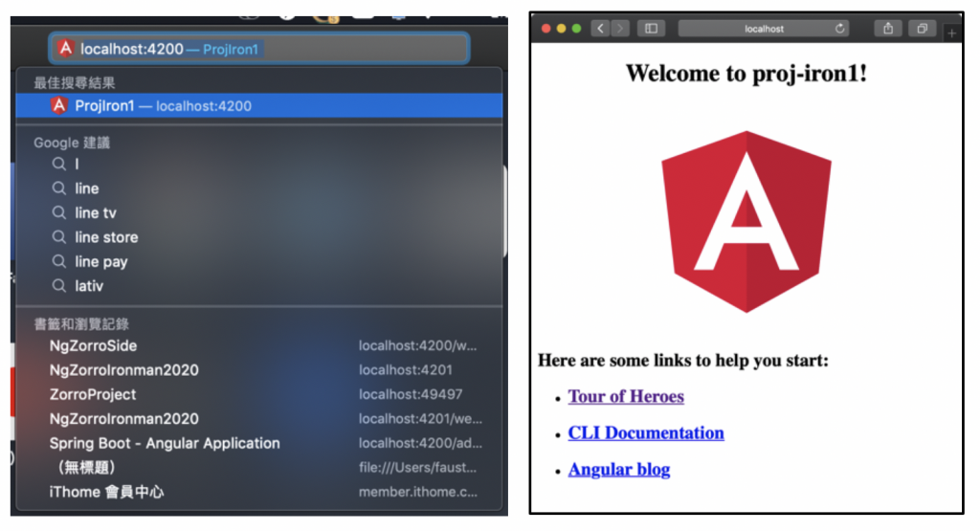Image resolution: width=980 pixels, height=531 pixels.
Task: Choose the 'lativ' suggestion
Action: click(258, 285)
